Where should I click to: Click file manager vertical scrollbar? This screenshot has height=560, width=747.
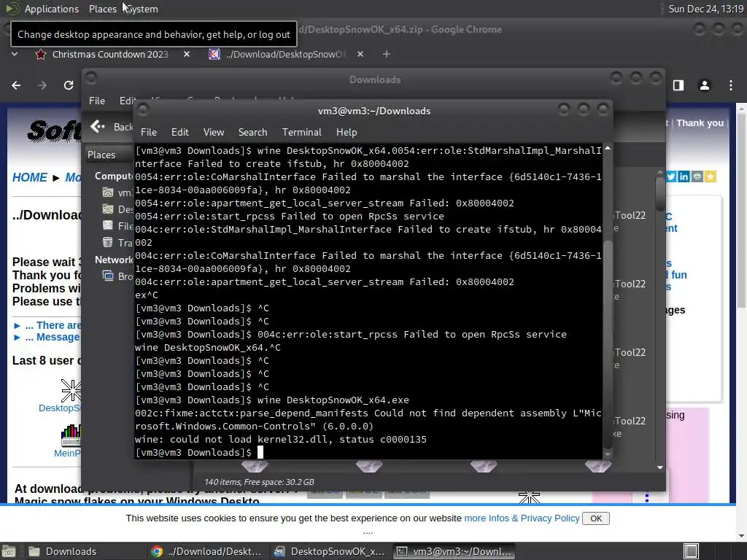659,195
